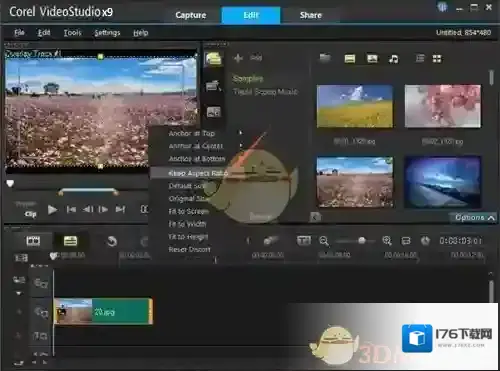The width and height of the screenshot is (500, 371).
Task: Expand the Anchor at Top submenu arrow
Action: 240,133
